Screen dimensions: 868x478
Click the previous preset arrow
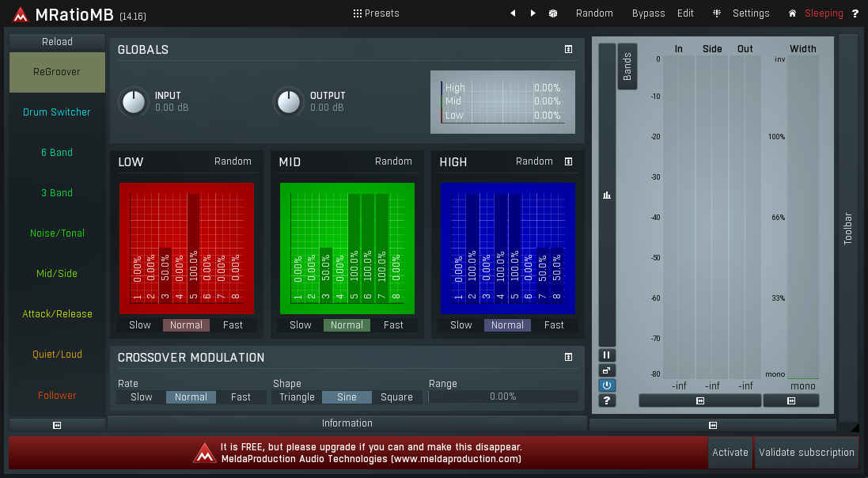pyautogui.click(x=513, y=13)
